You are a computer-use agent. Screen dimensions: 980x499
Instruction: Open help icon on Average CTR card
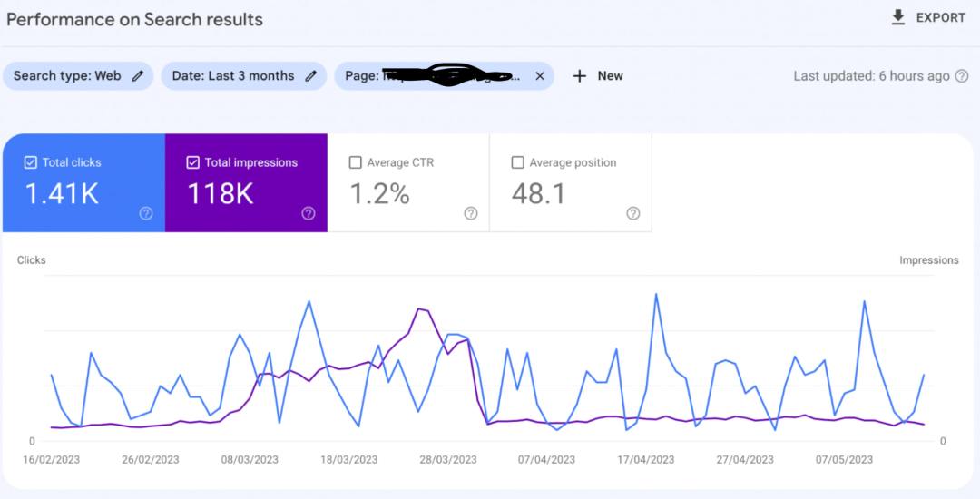[x=471, y=213]
